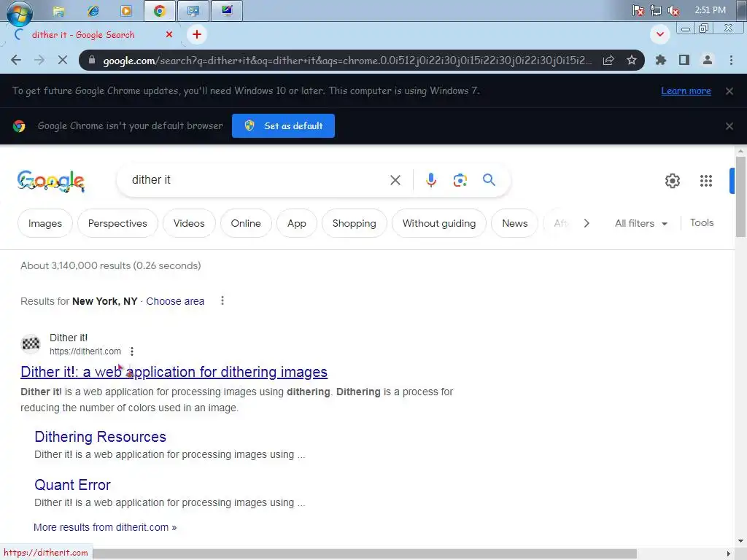747x560 pixels.
Task: Open Chrome three-dot menu
Action: coord(731,60)
